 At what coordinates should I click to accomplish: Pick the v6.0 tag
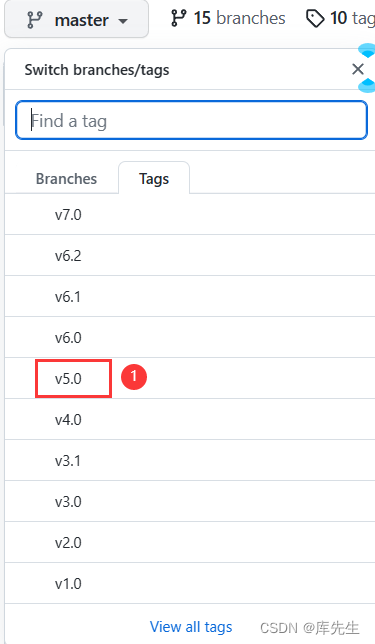(x=190, y=338)
